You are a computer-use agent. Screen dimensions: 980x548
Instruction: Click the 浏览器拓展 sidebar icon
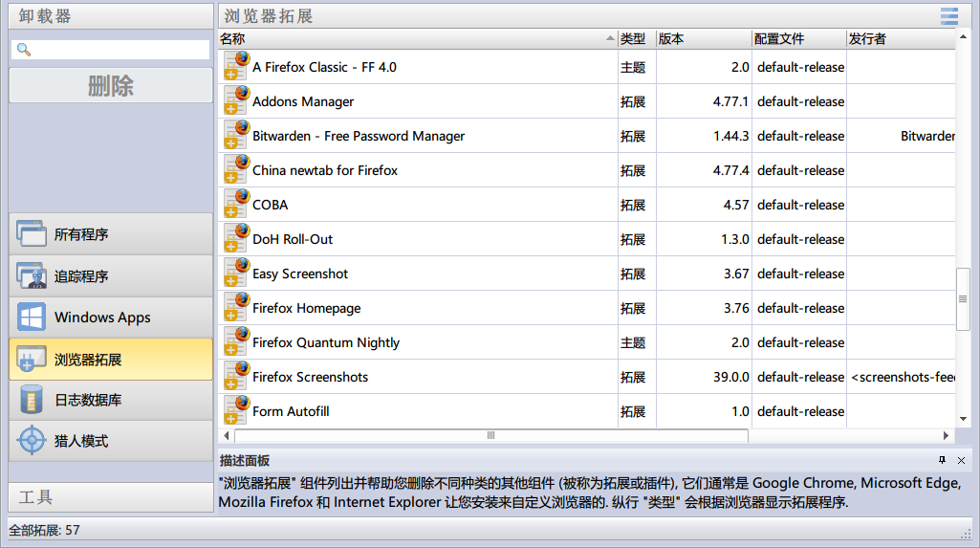tap(32, 359)
